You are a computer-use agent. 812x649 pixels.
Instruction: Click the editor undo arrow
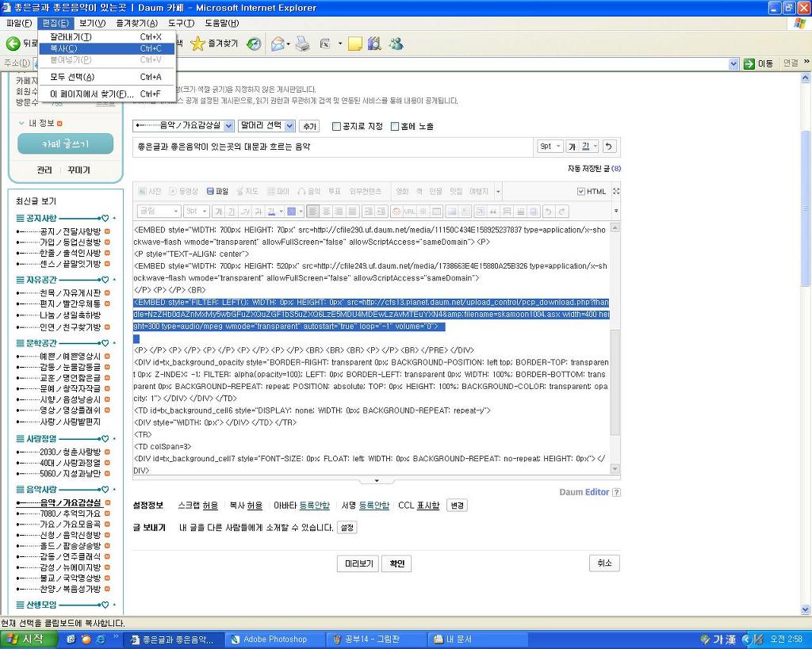pyautogui.click(x=548, y=211)
